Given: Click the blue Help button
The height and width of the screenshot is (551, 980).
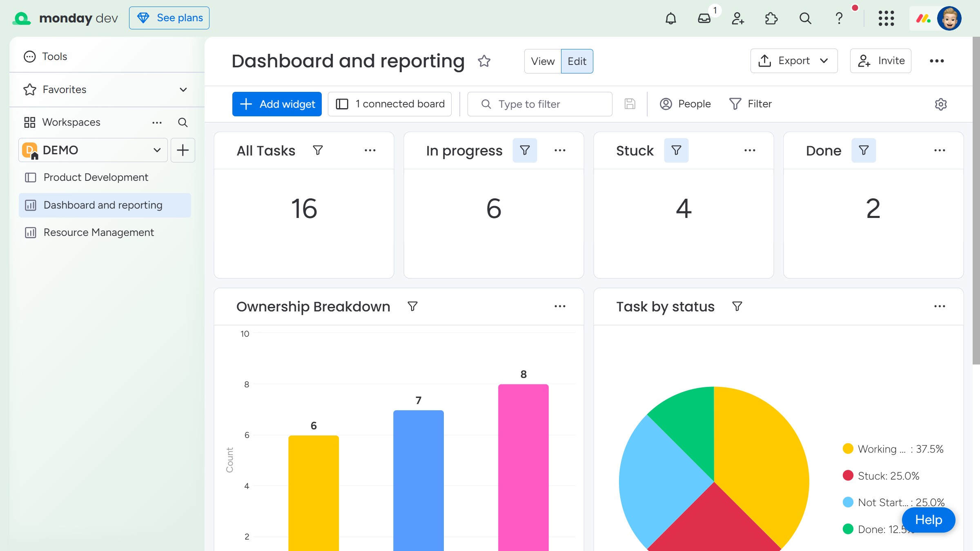Looking at the screenshot, I should click(929, 520).
